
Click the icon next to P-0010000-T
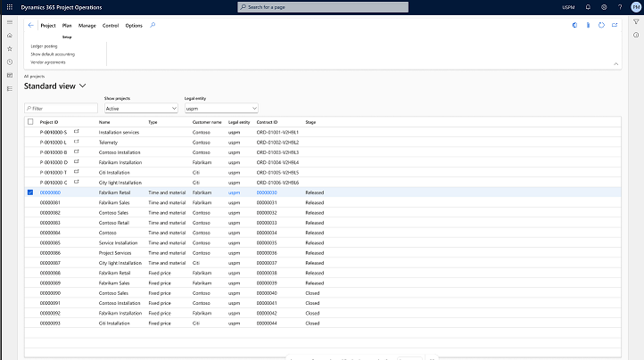[77, 172]
